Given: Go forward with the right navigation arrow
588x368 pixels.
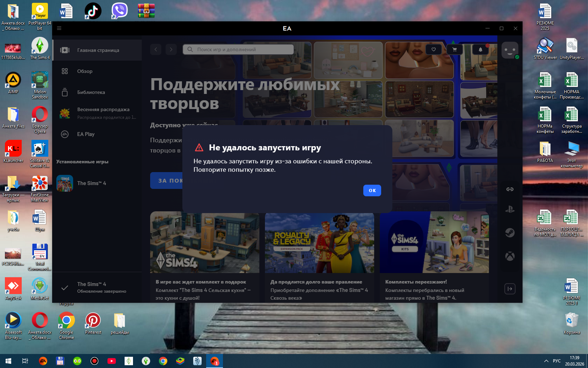Looking at the screenshot, I should coord(171,49).
